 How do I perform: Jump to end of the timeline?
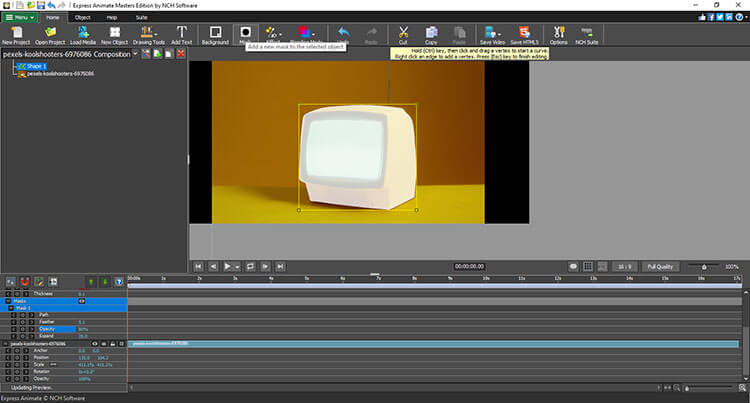(x=281, y=267)
